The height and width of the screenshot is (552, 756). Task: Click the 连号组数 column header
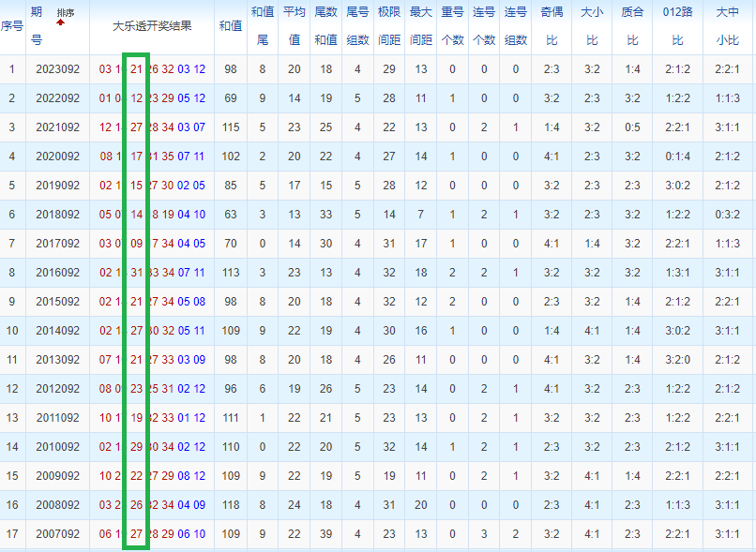tap(515, 26)
